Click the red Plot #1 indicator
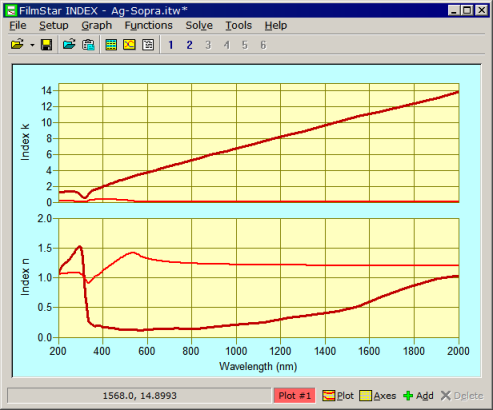This screenshot has height=410, width=493. (x=295, y=396)
